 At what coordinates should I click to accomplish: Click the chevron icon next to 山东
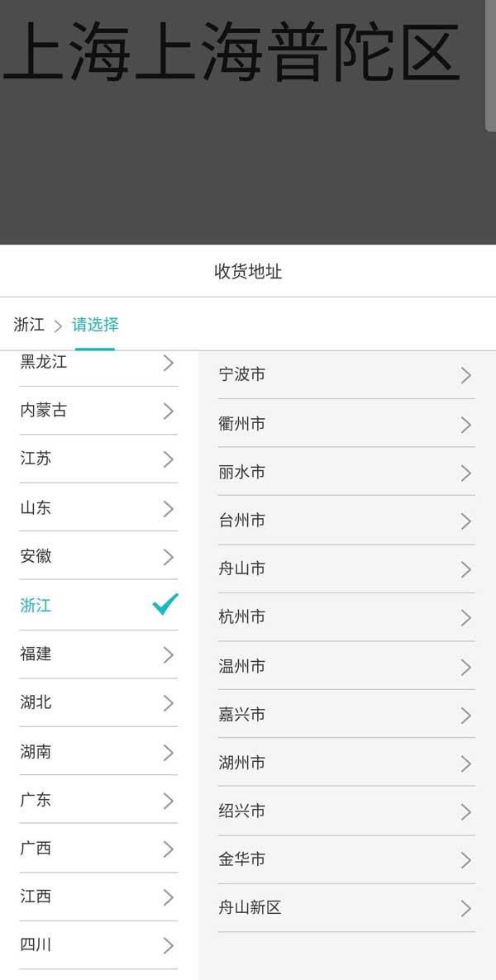(168, 508)
